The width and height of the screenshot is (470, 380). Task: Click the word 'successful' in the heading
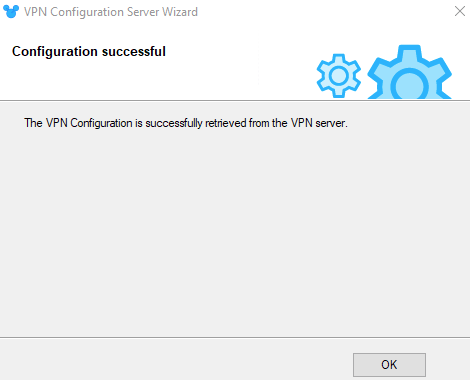(x=134, y=51)
